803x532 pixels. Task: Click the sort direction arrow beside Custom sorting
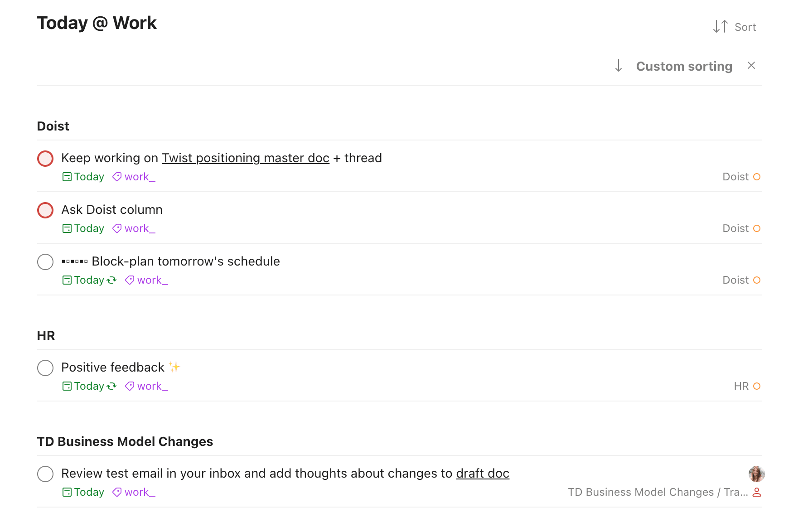point(619,66)
